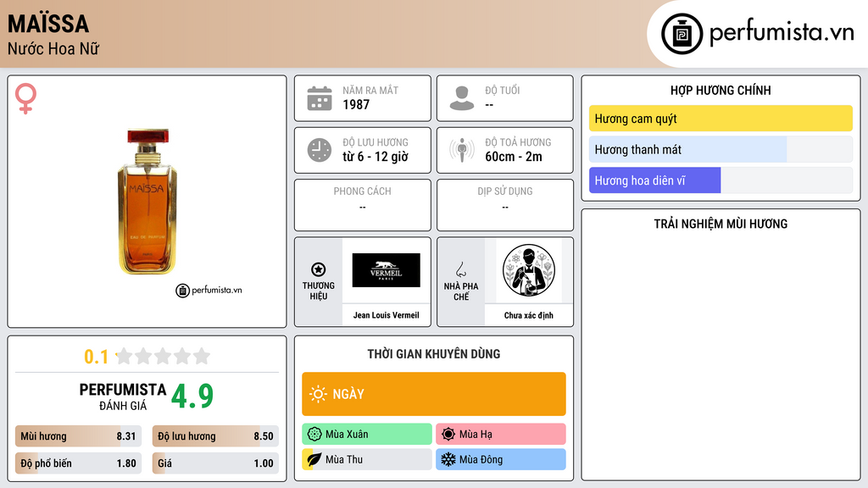This screenshot has height=488, width=868.
Task: Click the snowflake icon beside Mùa Đông
Action: click(448, 459)
